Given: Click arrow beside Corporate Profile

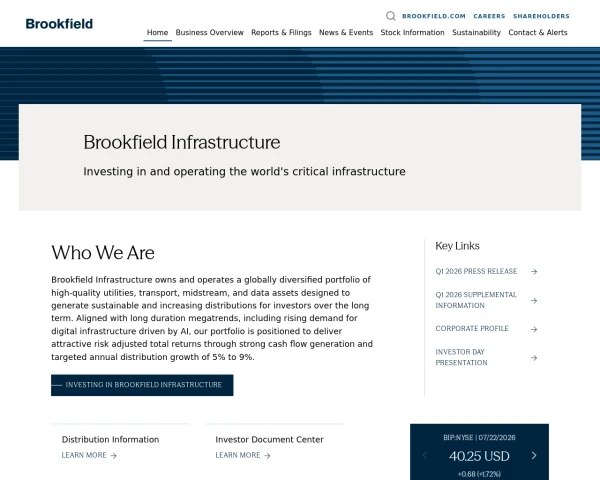Looking at the screenshot, I should click(534, 329).
